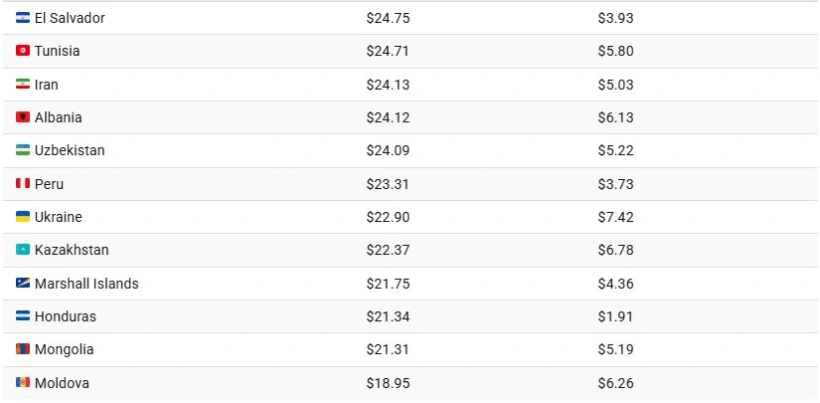Click the $7.42 value for Ukraine
Viewport: 820px width, 403px height.
pos(616,217)
